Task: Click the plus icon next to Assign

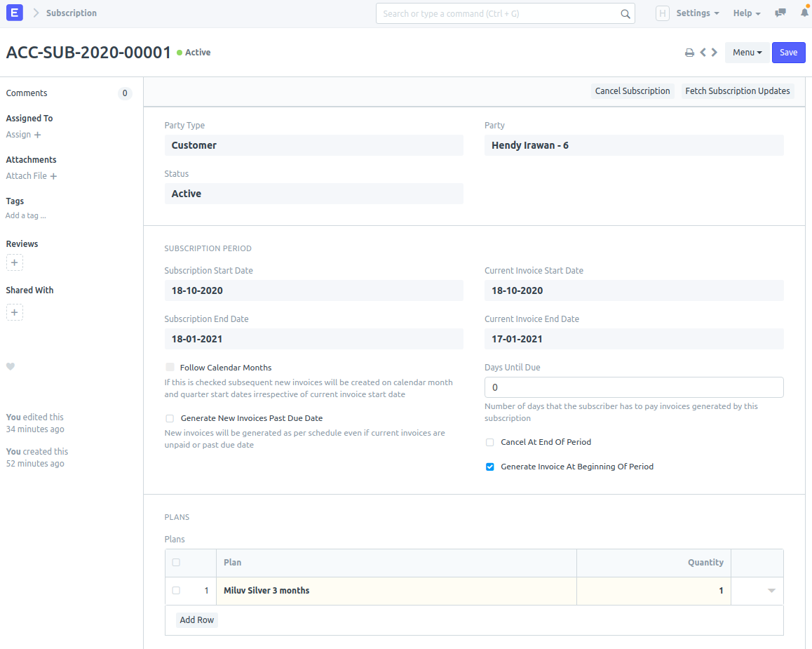Action: coord(37,135)
